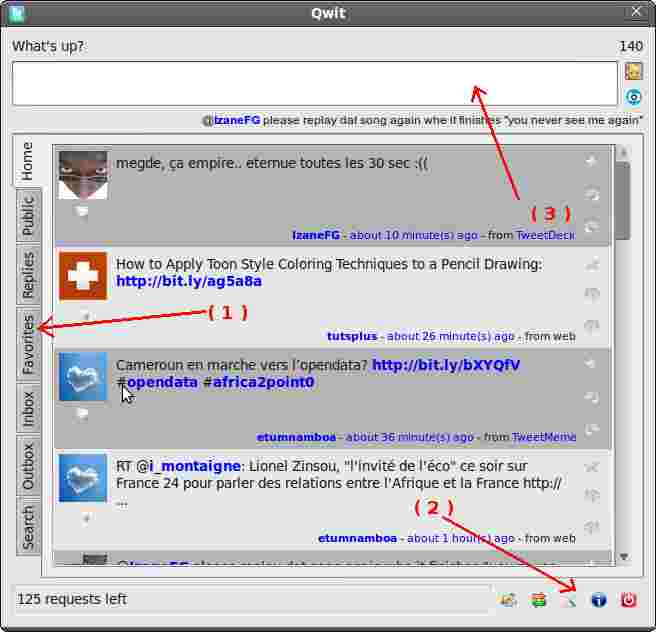
Task: Open the http://bit.ly/ag5a8a link
Action: 189,281
